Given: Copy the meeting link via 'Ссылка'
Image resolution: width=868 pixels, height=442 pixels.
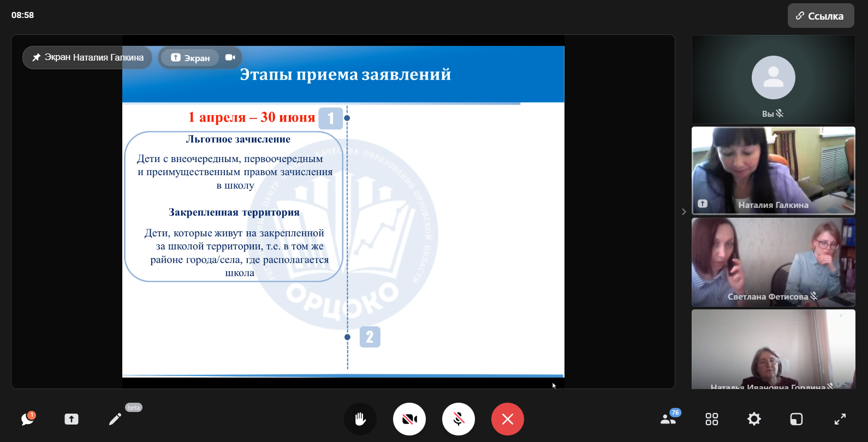Looking at the screenshot, I should click(821, 16).
